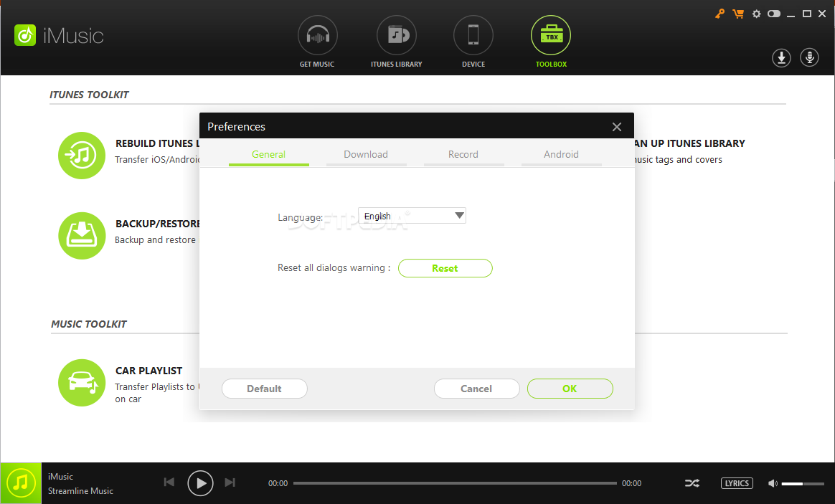Screen dimensions: 835x504
Task: Click the TOOLBOX label text
Action: pyautogui.click(x=551, y=65)
